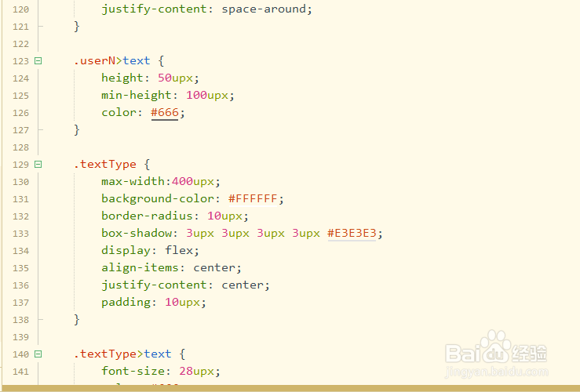
Task: Click the 'text' selector on line 140
Action: 158,354
